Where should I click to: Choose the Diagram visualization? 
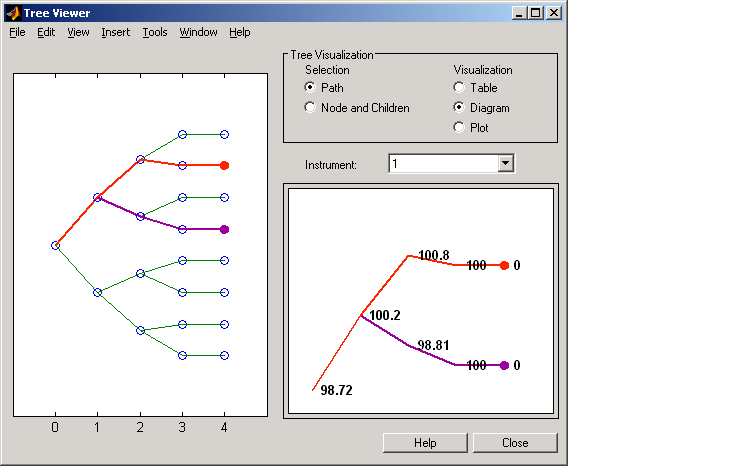pos(459,108)
